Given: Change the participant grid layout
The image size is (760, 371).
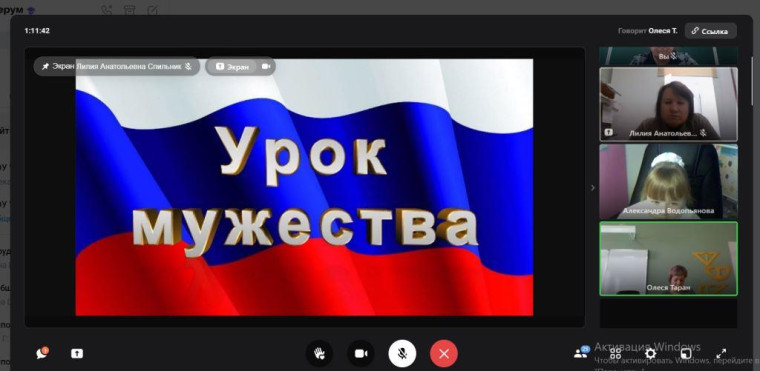Looking at the screenshot, I should [x=615, y=353].
